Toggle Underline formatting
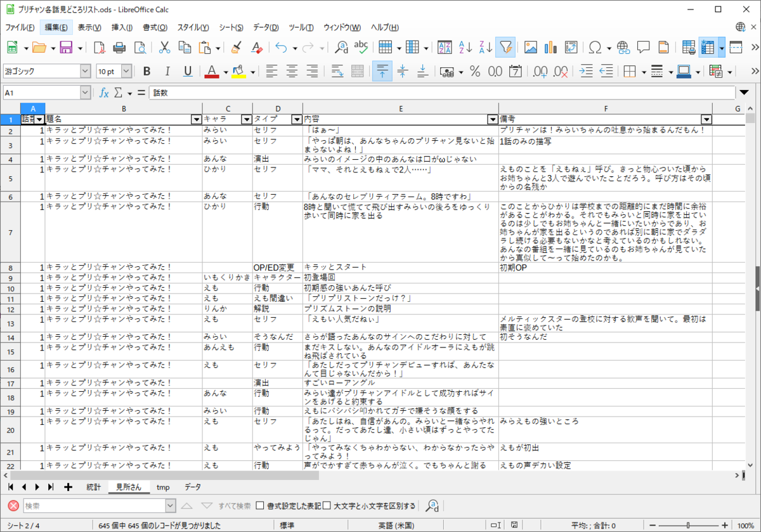The image size is (761, 532). (x=187, y=71)
